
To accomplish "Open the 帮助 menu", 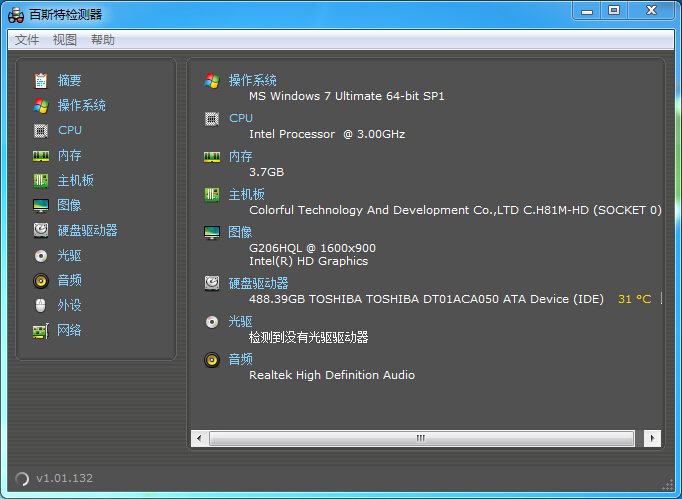I will coord(103,40).
